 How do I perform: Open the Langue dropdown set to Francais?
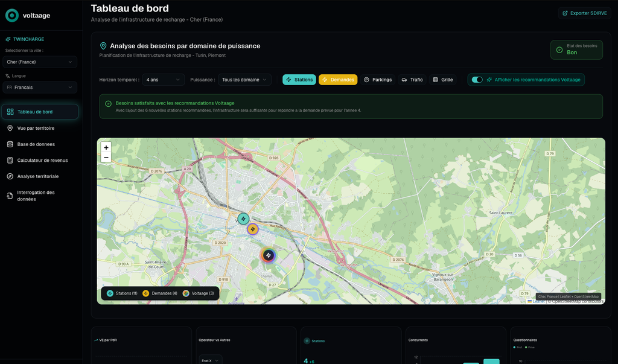tap(40, 87)
